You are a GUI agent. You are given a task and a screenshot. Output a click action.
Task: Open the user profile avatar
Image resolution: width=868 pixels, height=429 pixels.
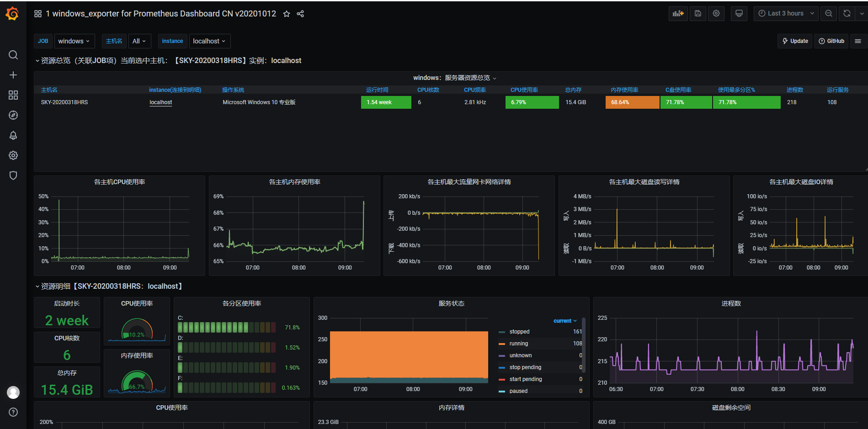pos(13,392)
